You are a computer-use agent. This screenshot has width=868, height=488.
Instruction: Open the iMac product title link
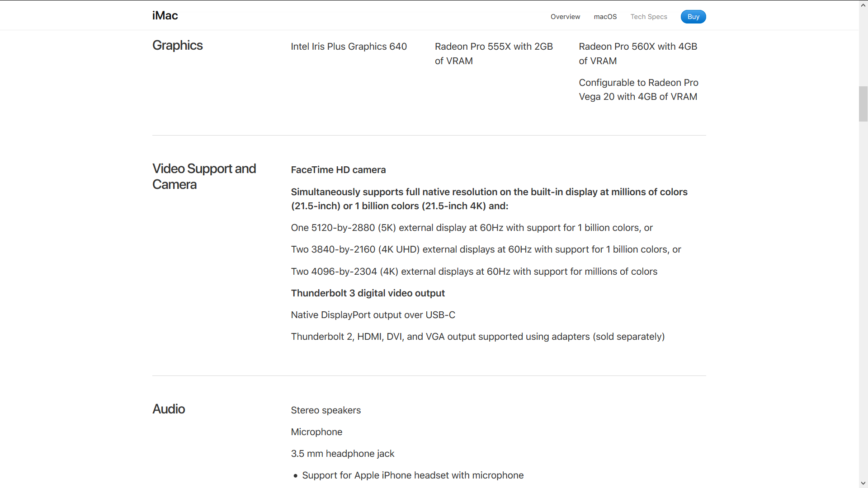point(165,15)
